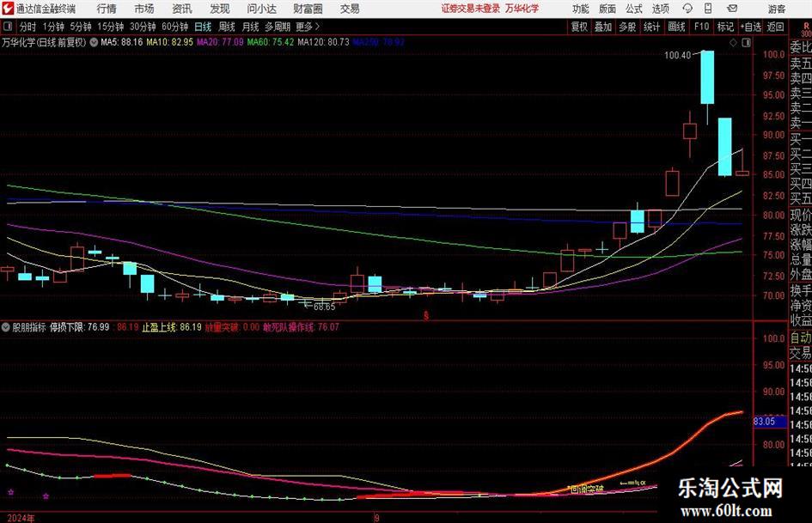
Task: Open the 问小达 menu
Action: coord(261,9)
